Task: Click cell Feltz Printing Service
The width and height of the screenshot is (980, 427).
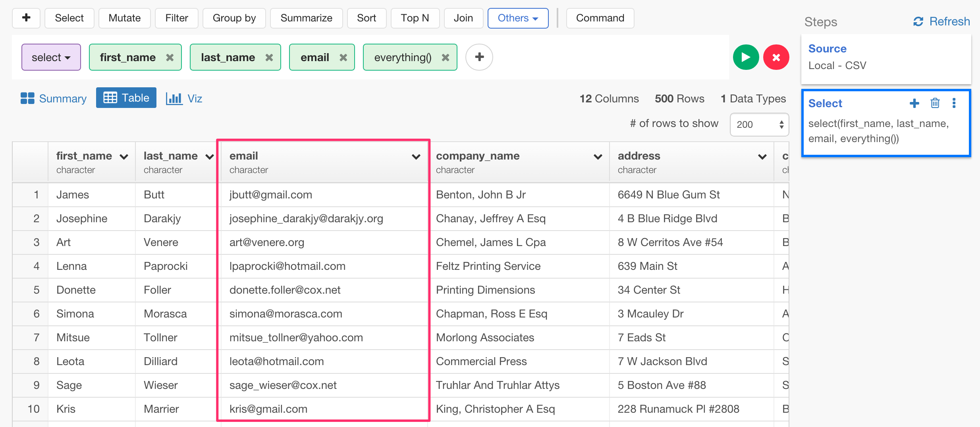Action: click(519, 266)
